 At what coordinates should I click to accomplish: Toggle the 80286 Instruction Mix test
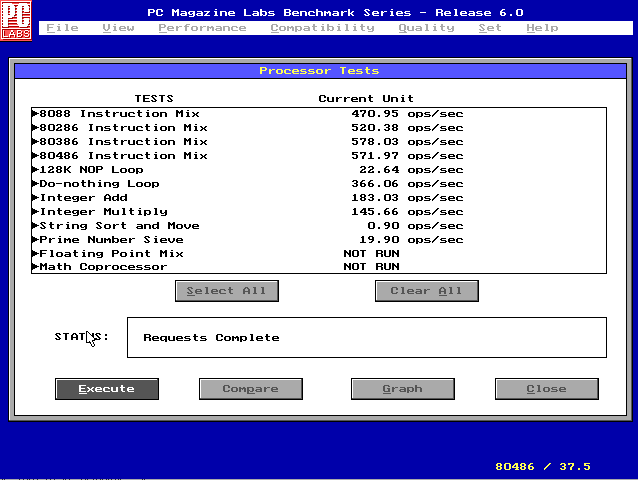123,127
